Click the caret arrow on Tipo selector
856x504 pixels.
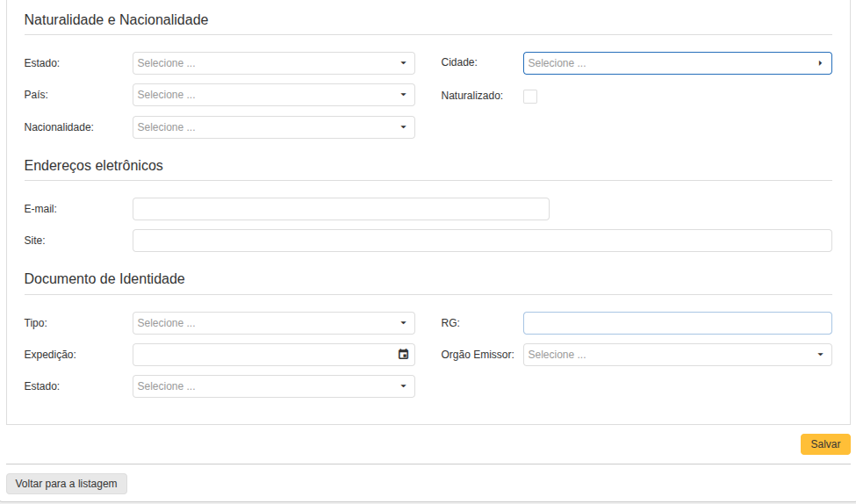coord(403,323)
